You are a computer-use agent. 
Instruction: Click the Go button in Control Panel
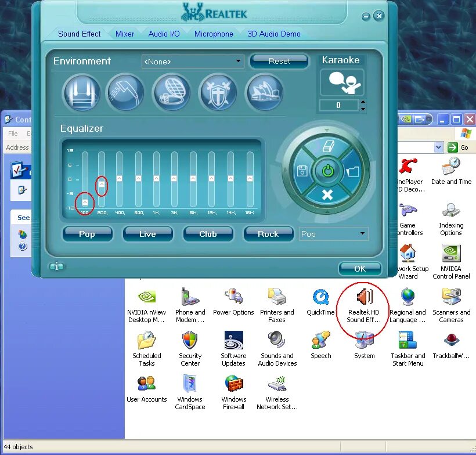pos(458,147)
